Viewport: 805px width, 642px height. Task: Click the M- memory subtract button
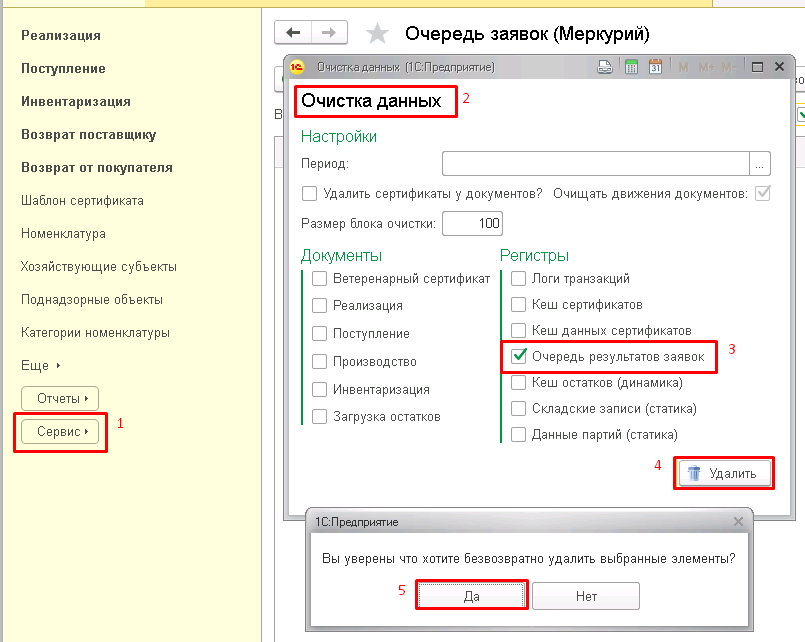coord(729,67)
